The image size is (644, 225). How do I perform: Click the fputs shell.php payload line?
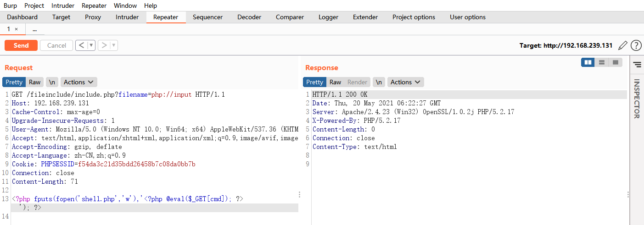pos(128,199)
